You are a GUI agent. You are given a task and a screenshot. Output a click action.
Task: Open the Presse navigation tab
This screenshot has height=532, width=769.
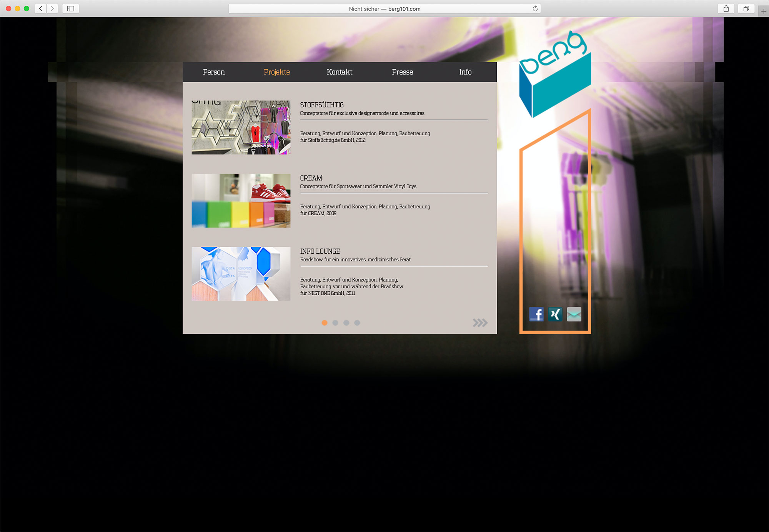click(402, 71)
